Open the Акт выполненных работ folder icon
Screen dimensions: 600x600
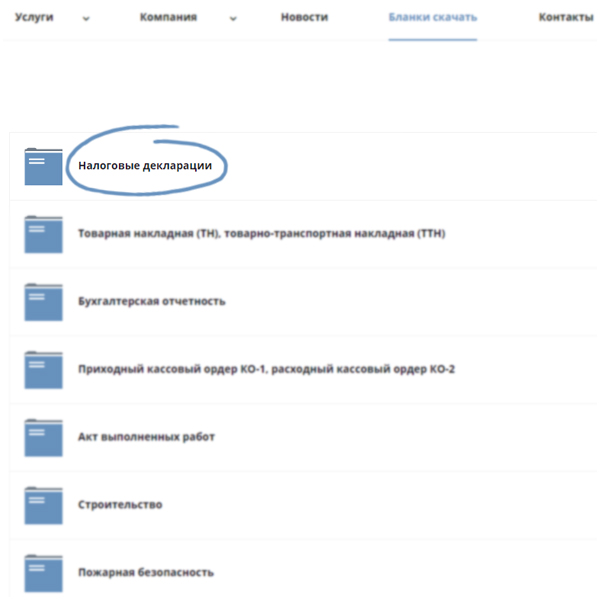click(43, 437)
